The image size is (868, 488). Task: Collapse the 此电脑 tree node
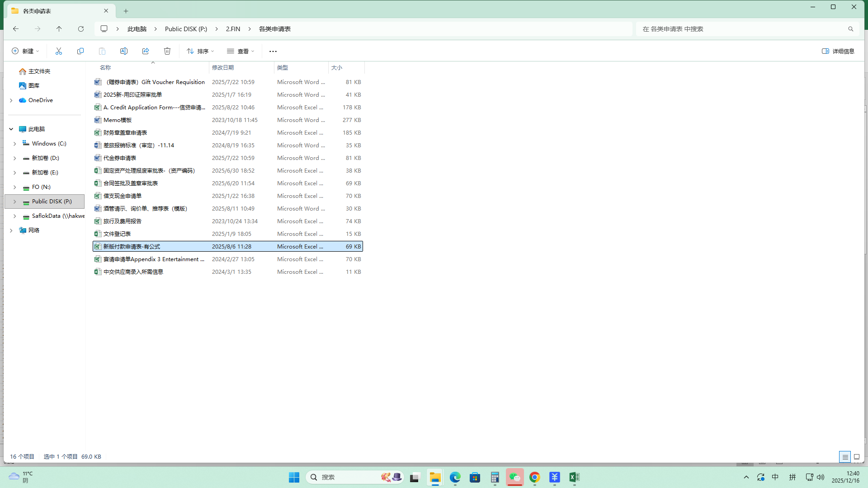pyautogui.click(x=11, y=129)
